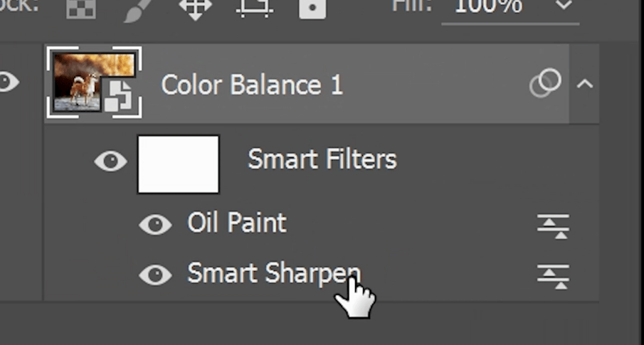644x345 pixels.
Task: Click the lock position move icon
Action: click(195, 7)
